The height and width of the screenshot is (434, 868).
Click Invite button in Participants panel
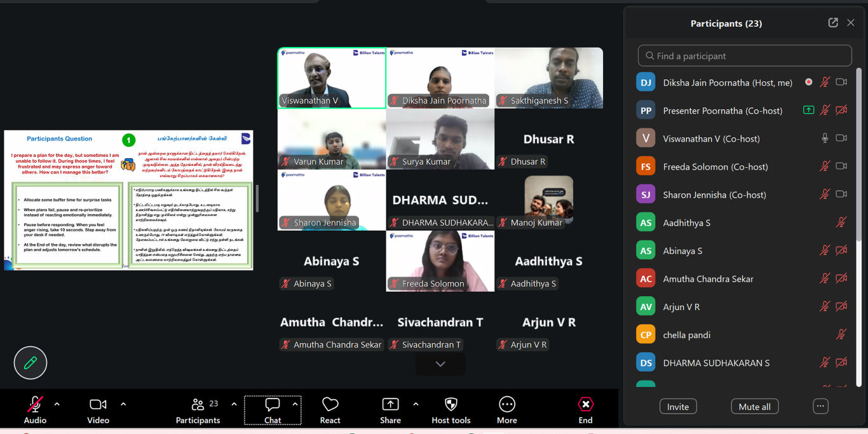[x=678, y=407]
